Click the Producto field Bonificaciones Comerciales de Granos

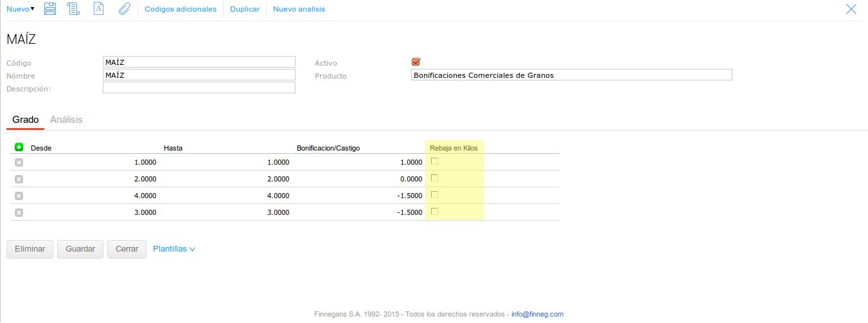point(571,75)
